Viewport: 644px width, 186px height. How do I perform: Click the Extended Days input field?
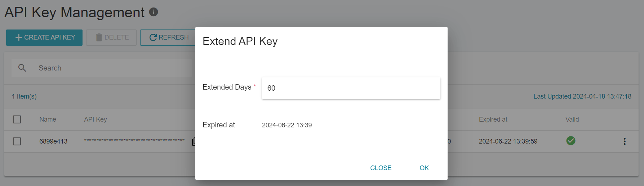point(351,88)
